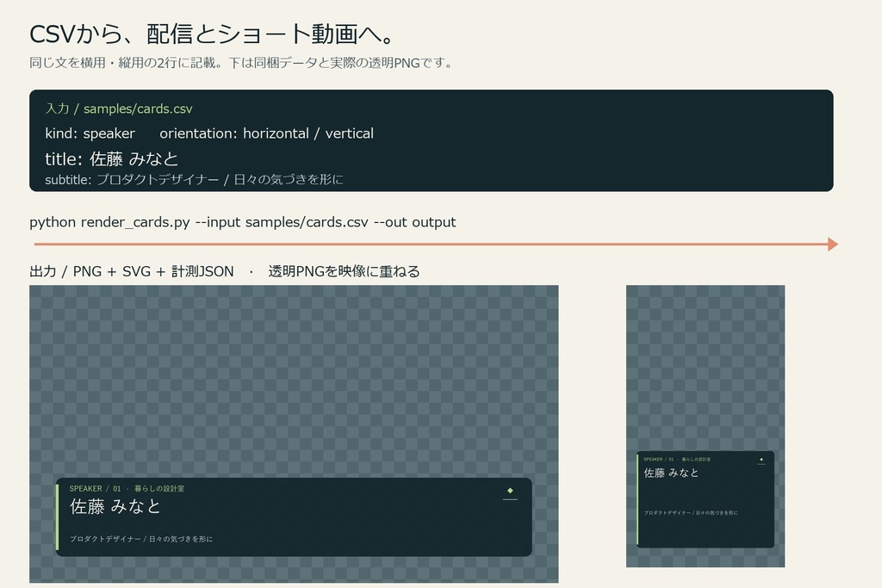Click 'SPEAKER / 01 · 暮らしの設計室' in horizontal card
The width and height of the screenshot is (882, 588).
point(127,488)
